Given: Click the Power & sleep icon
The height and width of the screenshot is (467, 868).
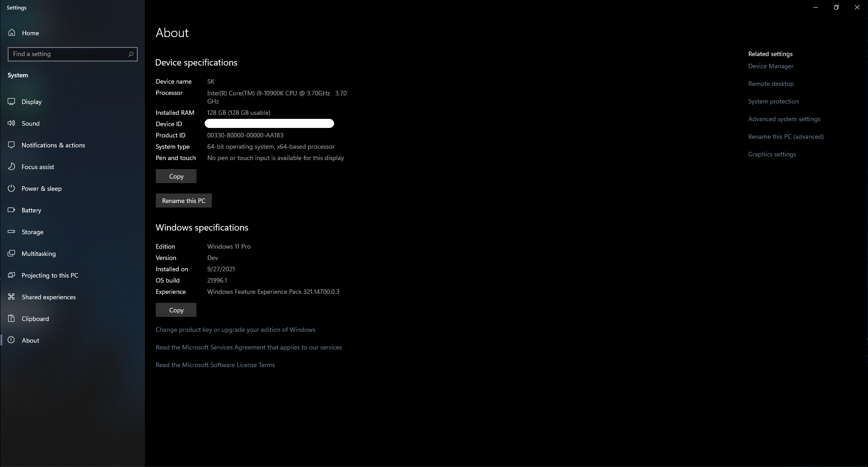Looking at the screenshot, I should tap(12, 189).
